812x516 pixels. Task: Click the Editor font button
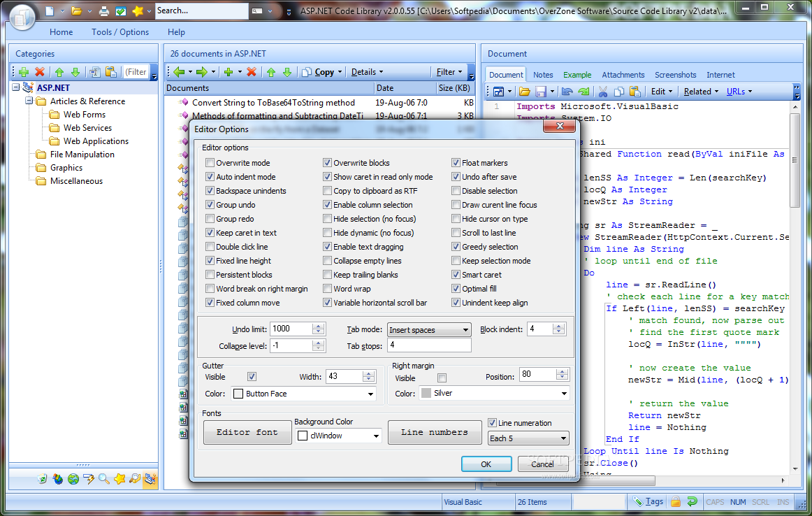click(247, 432)
